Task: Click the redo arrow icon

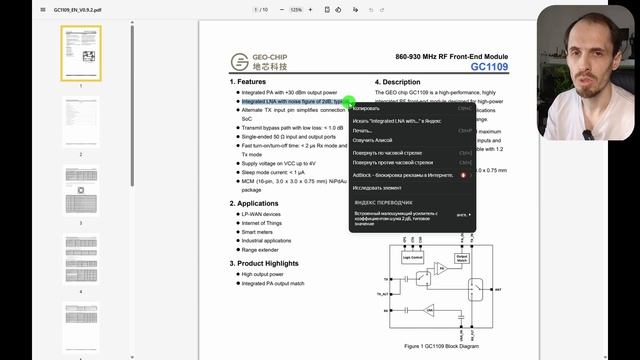Action: coord(382,10)
